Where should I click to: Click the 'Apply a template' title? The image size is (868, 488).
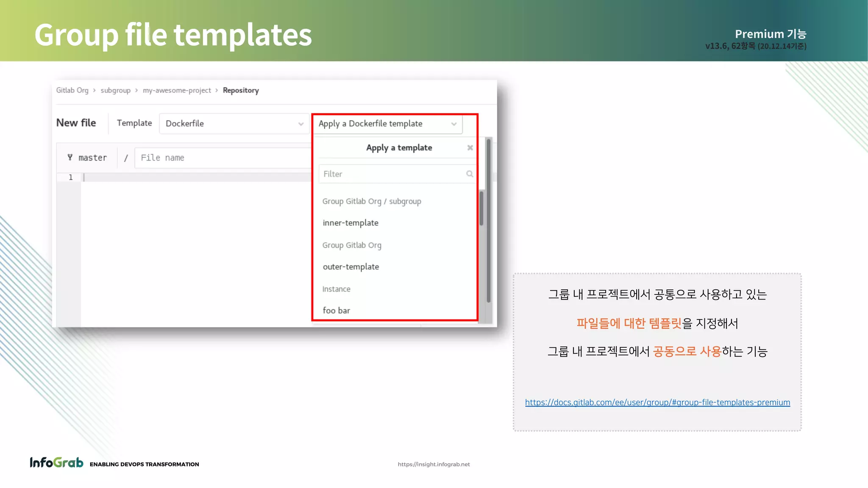click(x=399, y=147)
